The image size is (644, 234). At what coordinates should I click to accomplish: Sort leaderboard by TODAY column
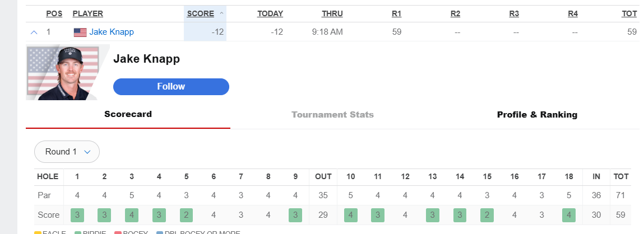(270, 13)
